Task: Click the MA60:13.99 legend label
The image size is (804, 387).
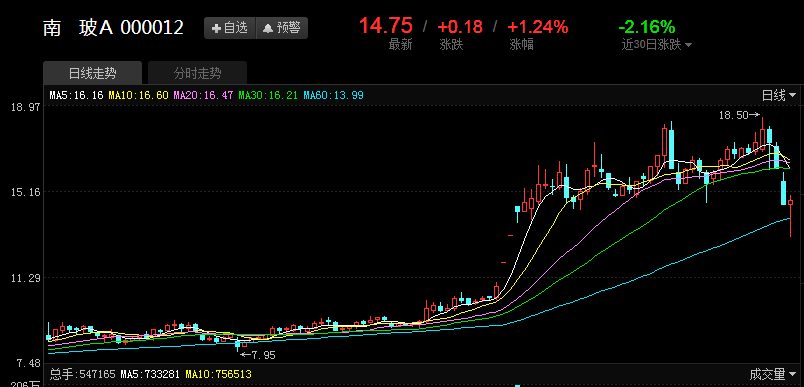Action: pos(333,95)
